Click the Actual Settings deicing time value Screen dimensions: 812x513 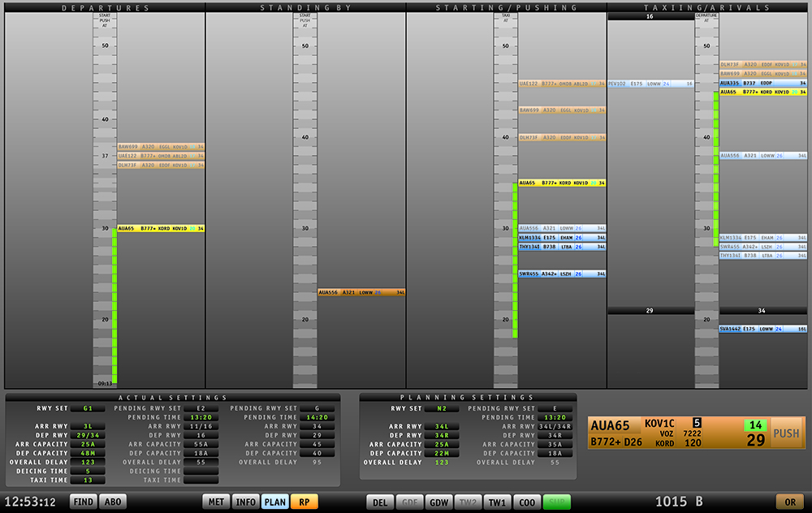87,471
